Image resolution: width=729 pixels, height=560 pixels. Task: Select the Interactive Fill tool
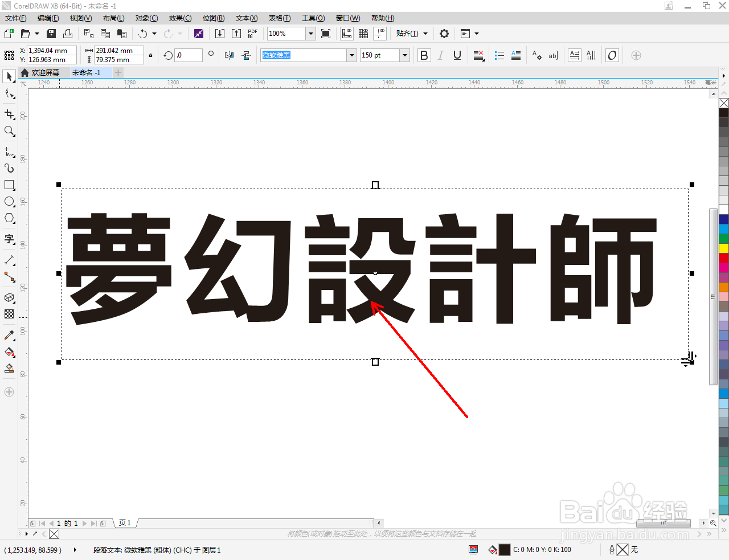pyautogui.click(x=9, y=352)
